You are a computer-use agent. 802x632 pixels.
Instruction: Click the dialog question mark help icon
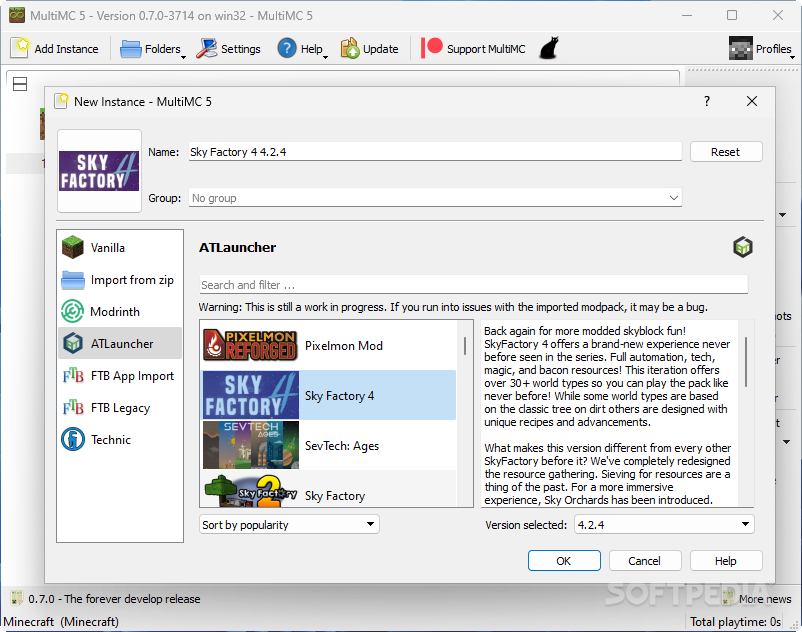[707, 101]
